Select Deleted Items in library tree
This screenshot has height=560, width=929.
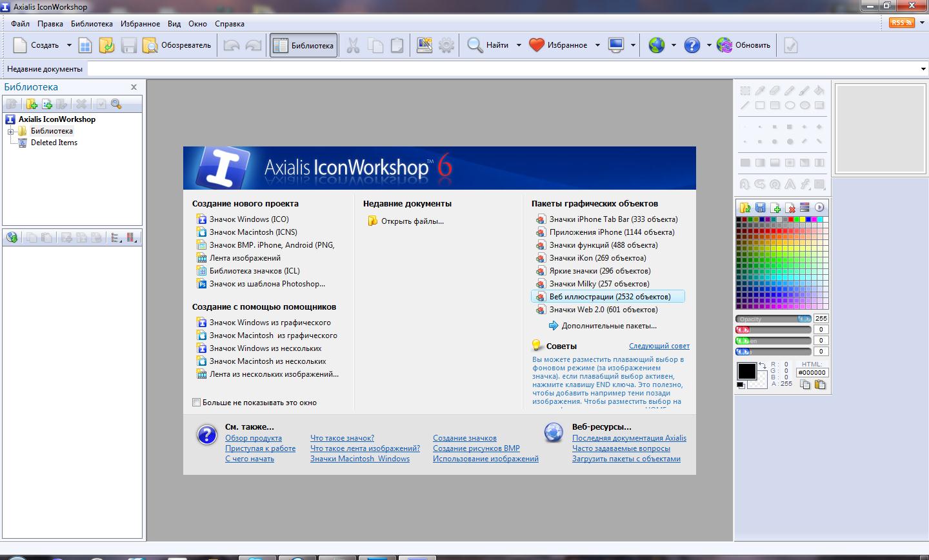54,143
